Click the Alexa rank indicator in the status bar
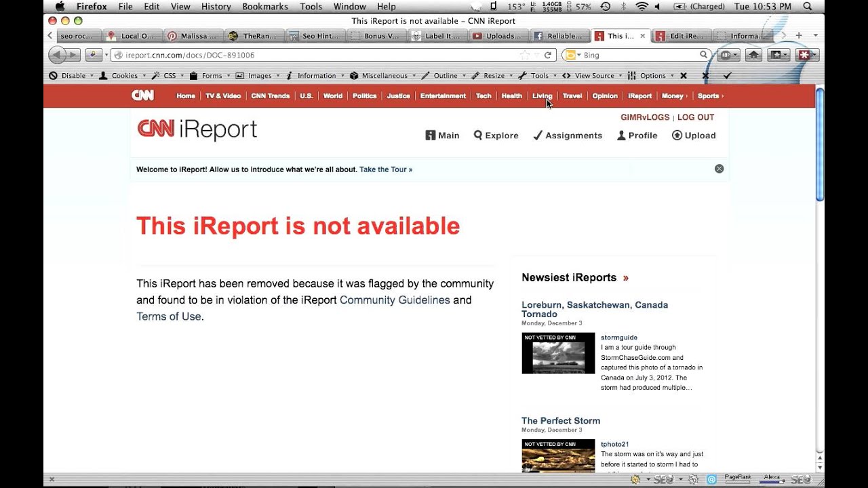This screenshot has height=488, width=868. pos(772,479)
